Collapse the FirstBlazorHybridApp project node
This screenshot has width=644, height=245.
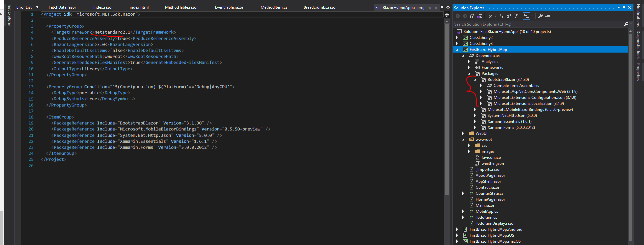tap(457, 50)
